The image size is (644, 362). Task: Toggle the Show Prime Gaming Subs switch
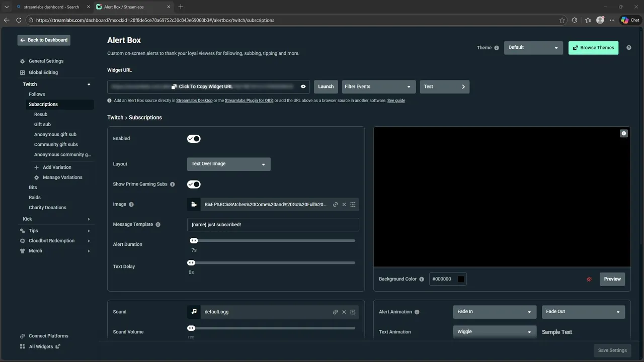coord(194,185)
